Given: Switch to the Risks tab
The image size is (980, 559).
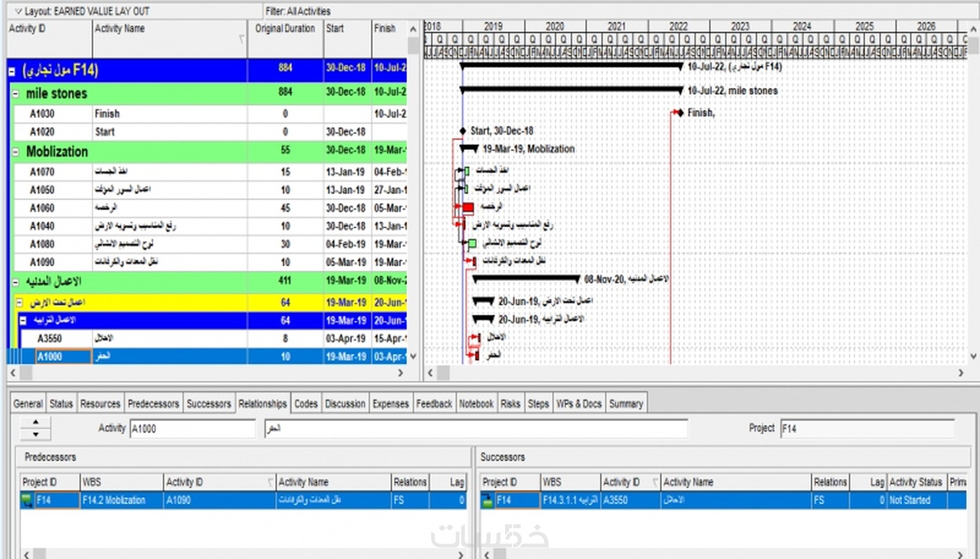Looking at the screenshot, I should tap(510, 403).
